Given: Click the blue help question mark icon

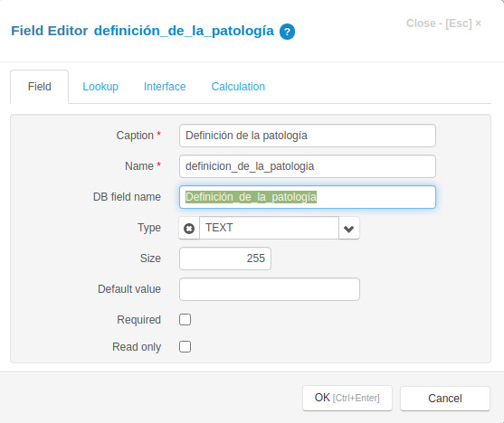Looking at the screenshot, I should (x=287, y=32).
